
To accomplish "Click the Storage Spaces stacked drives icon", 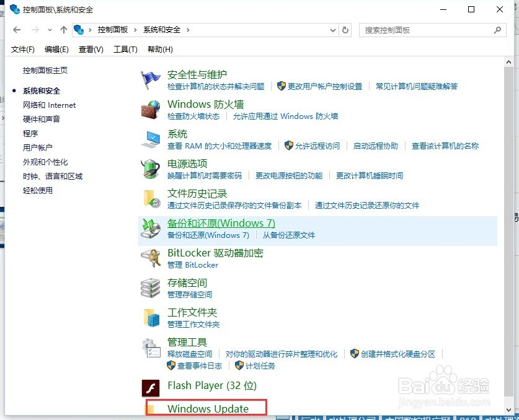I will tap(151, 288).
